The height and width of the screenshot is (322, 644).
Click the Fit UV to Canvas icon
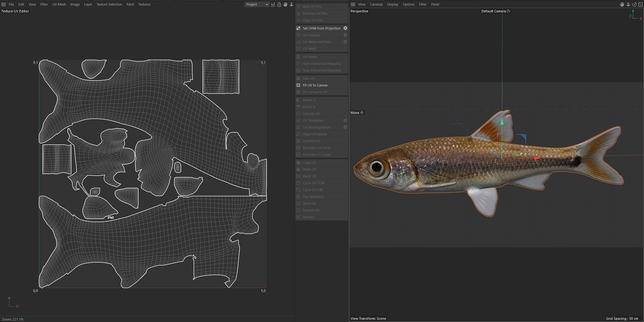298,85
